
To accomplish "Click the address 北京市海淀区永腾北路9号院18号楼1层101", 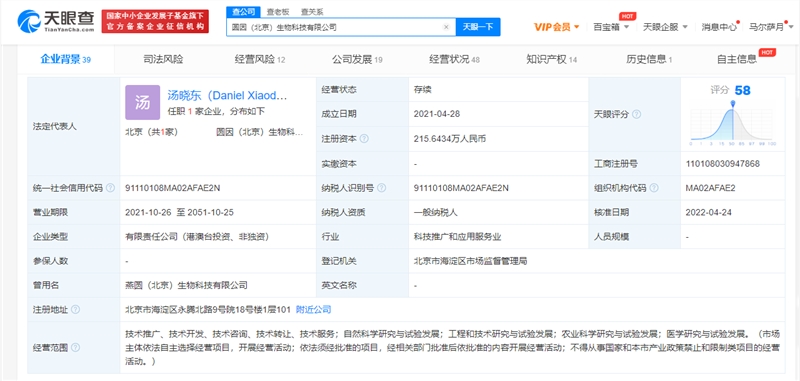I will coord(208,310).
